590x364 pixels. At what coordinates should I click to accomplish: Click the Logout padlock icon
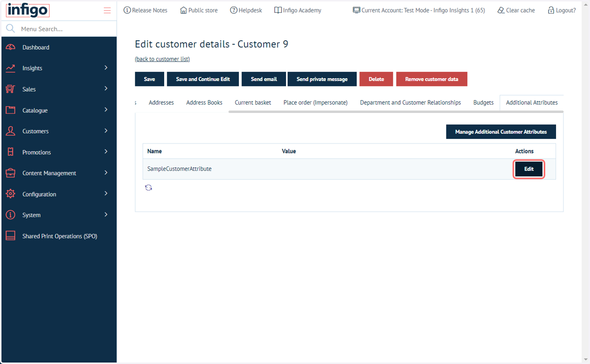pos(551,10)
